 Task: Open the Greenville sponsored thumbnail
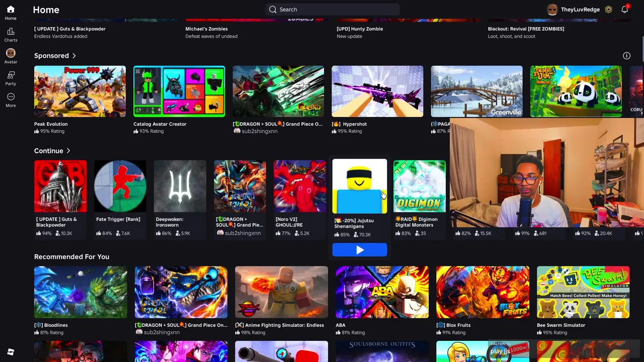tap(476, 92)
